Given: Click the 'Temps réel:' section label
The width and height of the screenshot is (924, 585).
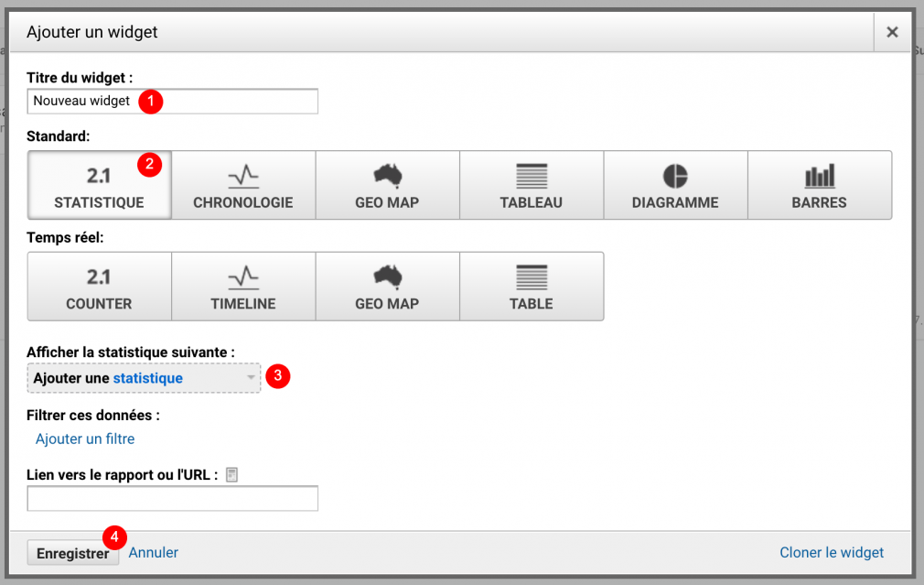Looking at the screenshot, I should [65, 238].
